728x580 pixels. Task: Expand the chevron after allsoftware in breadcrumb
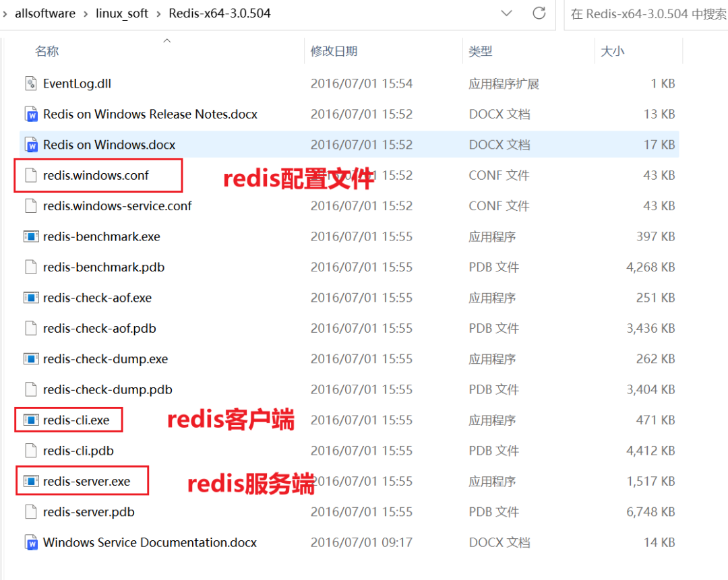point(86,14)
